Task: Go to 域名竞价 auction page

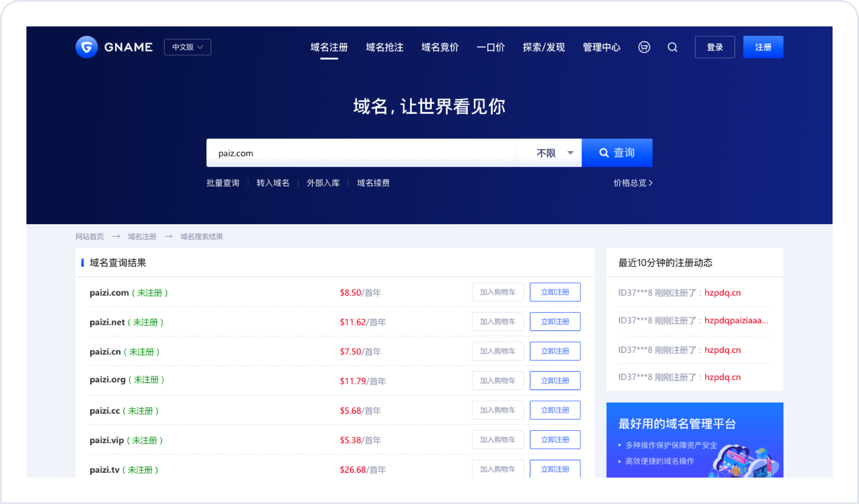Action: pyautogui.click(x=440, y=47)
